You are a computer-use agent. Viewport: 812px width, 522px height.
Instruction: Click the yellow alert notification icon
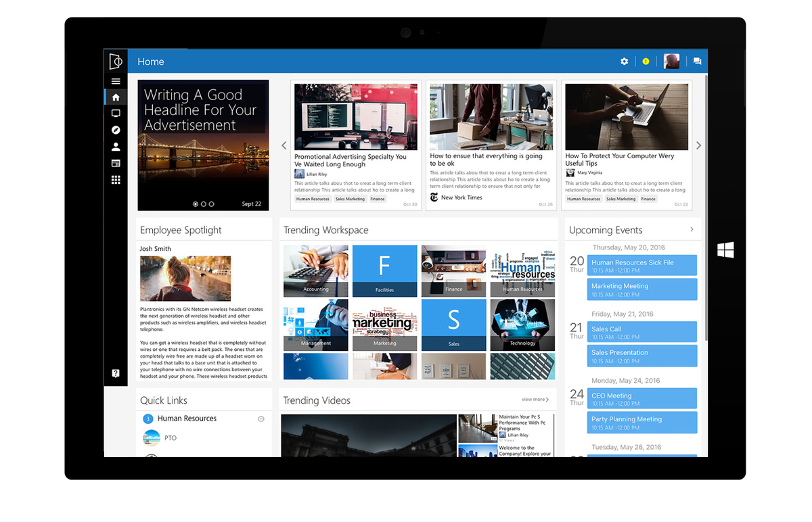click(646, 62)
